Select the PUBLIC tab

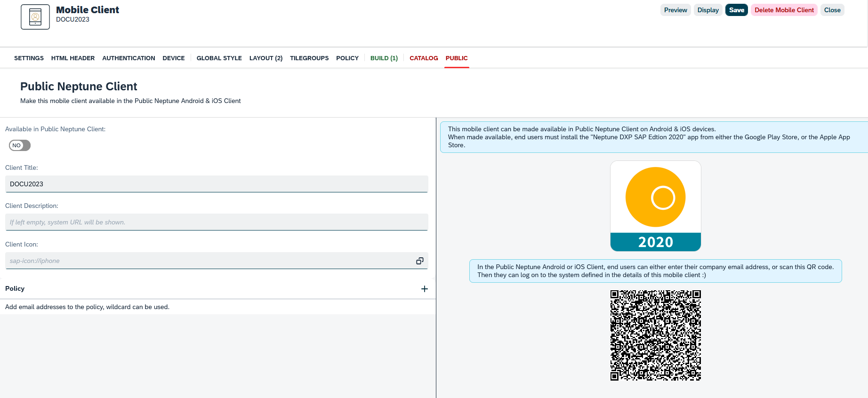pyautogui.click(x=457, y=58)
